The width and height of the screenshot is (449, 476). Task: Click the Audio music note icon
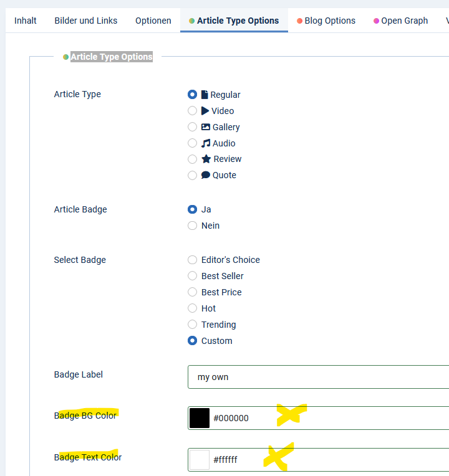[206, 143]
